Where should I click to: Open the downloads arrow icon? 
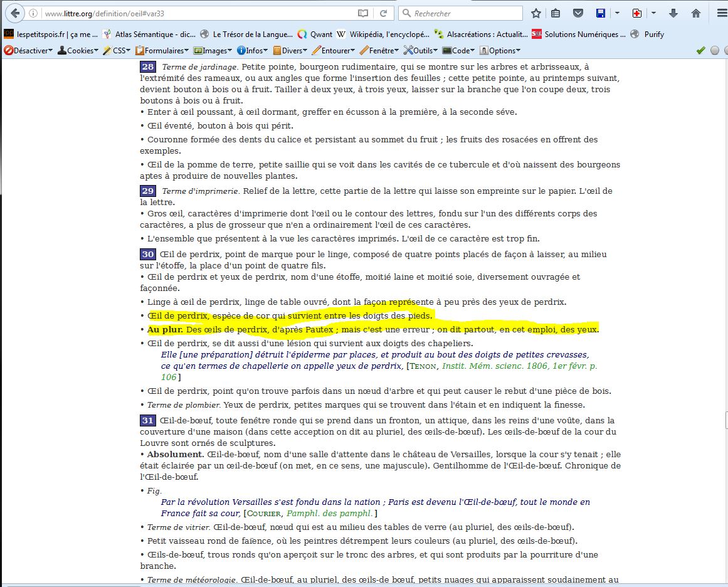click(673, 13)
